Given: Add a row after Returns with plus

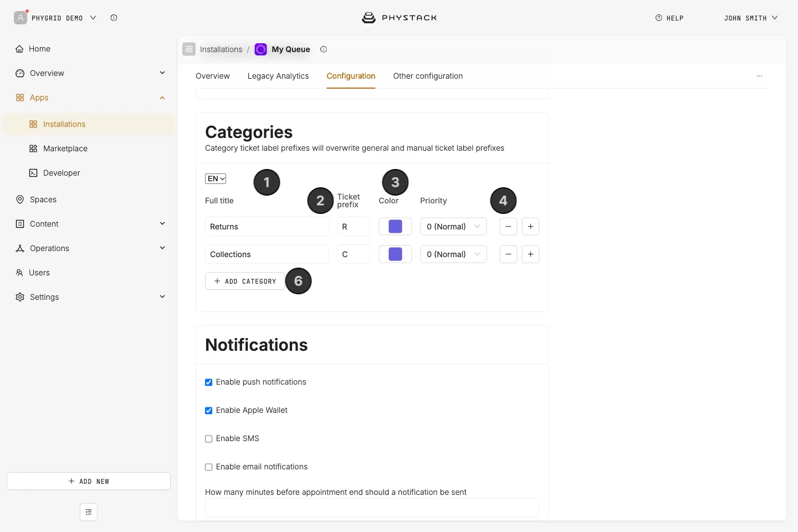Looking at the screenshot, I should pos(530,227).
